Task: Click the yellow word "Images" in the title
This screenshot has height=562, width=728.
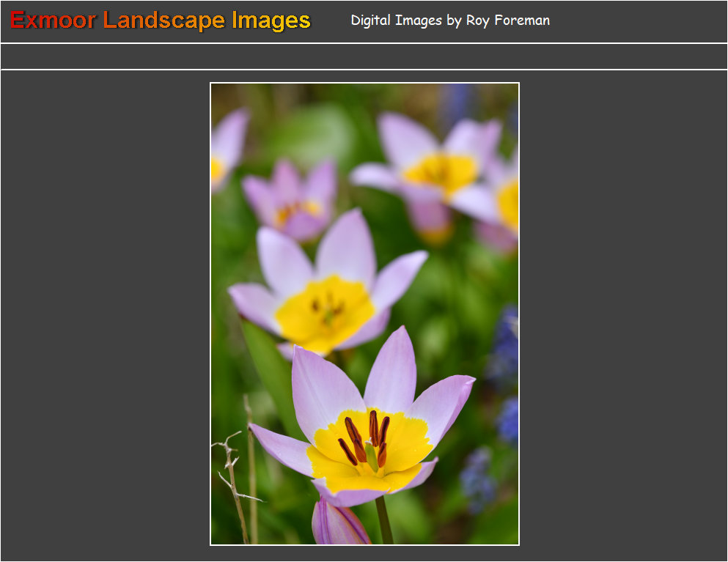Action: (271, 21)
